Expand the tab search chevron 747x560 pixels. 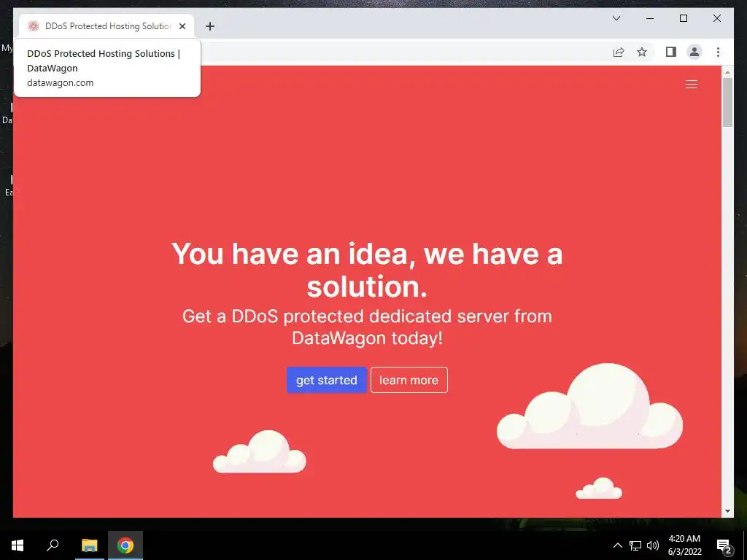pos(616,18)
